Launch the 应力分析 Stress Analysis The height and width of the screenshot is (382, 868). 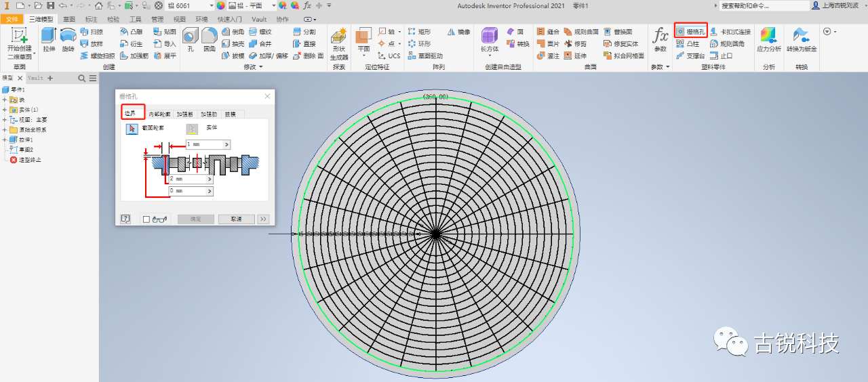[x=768, y=40]
